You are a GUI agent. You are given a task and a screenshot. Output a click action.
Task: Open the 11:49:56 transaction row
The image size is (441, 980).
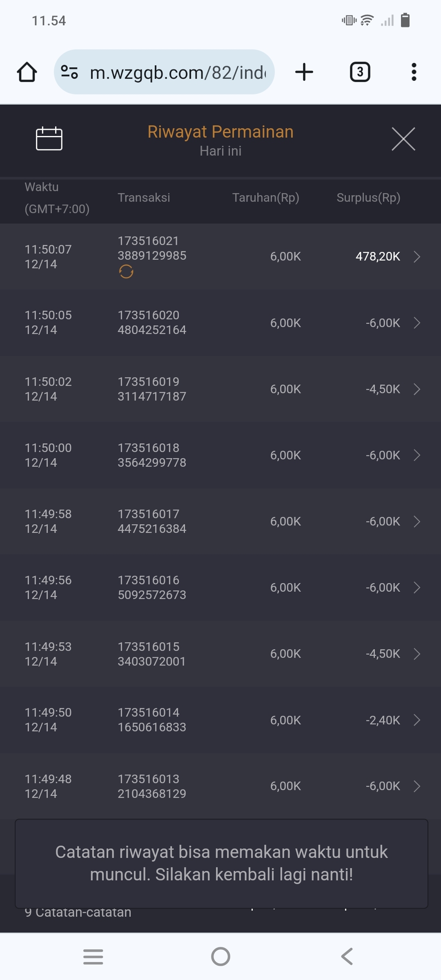(x=220, y=588)
